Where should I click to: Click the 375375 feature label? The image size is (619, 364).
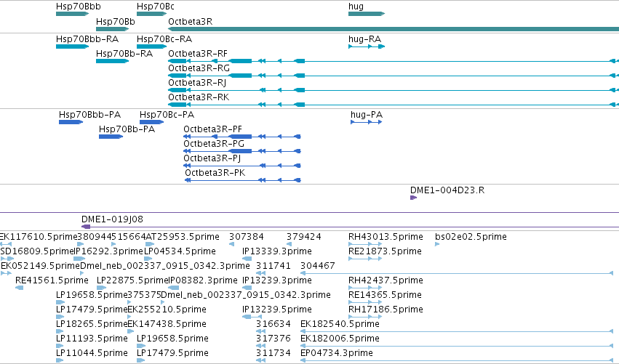coord(144,295)
